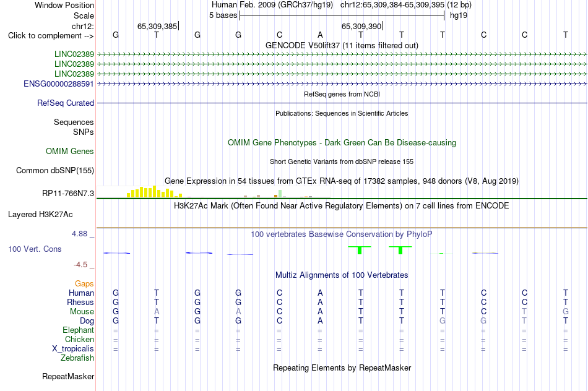Click 'Multiz Alignments of 100 Vertebrates' title
588x391 pixels.
pyautogui.click(x=342, y=275)
